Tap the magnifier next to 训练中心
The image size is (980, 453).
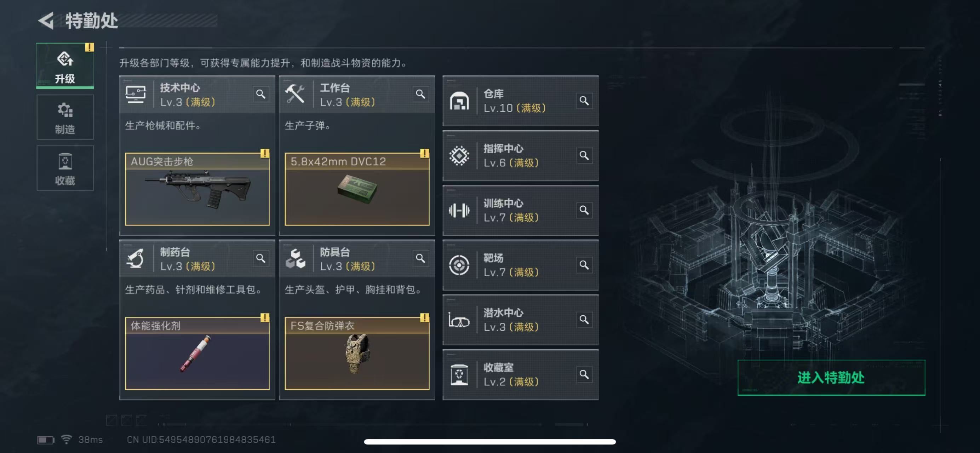(x=584, y=210)
